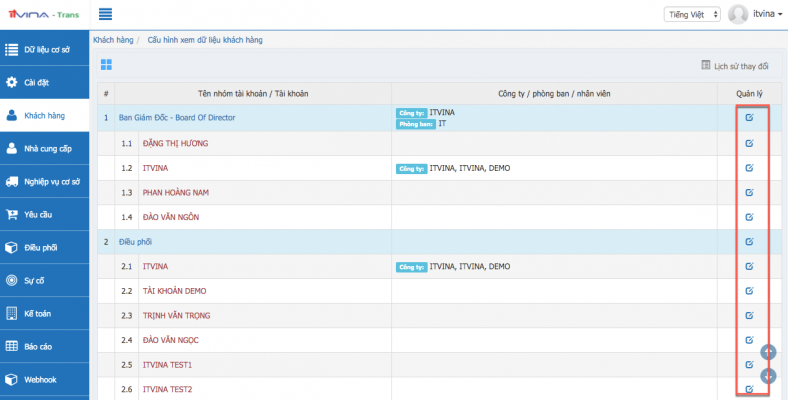Open edit icon for PHAN HOÀNG NAM
788x400 pixels.
coord(749,192)
